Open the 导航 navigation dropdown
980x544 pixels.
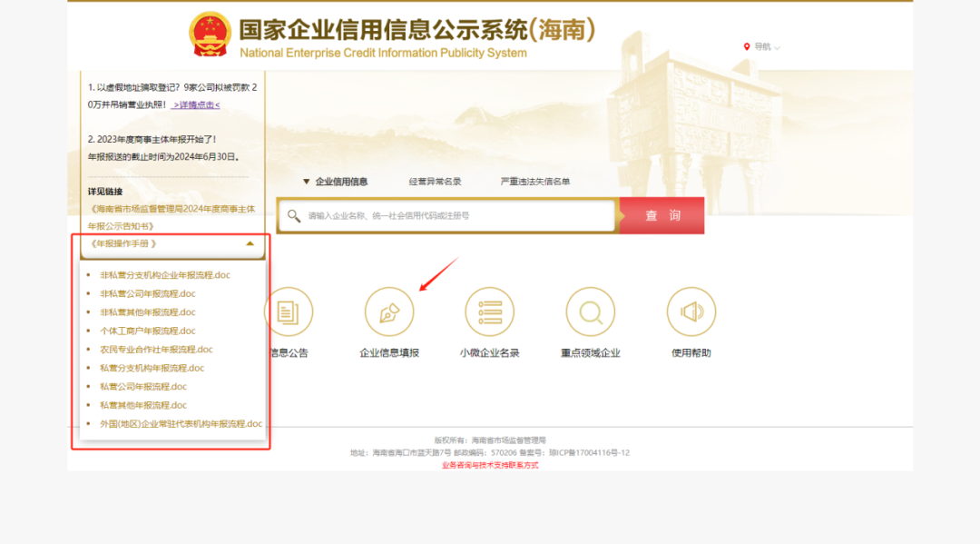(x=762, y=47)
